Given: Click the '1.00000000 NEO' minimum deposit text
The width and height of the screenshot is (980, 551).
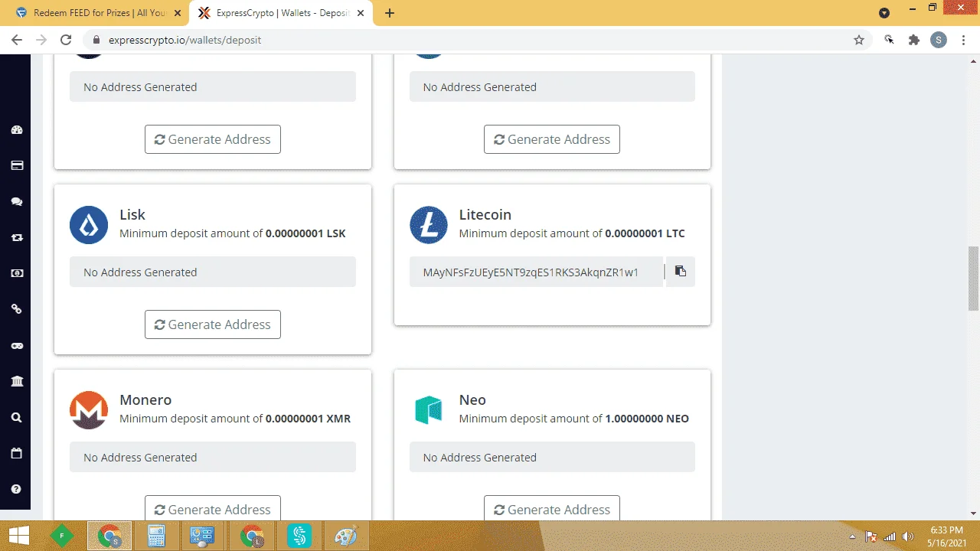Looking at the screenshot, I should pyautogui.click(x=647, y=419).
